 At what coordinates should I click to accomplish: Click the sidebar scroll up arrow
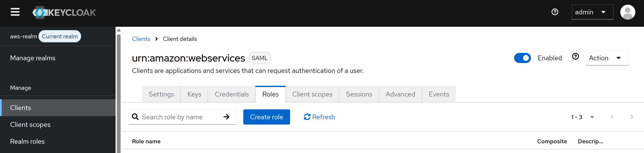[x=119, y=30]
